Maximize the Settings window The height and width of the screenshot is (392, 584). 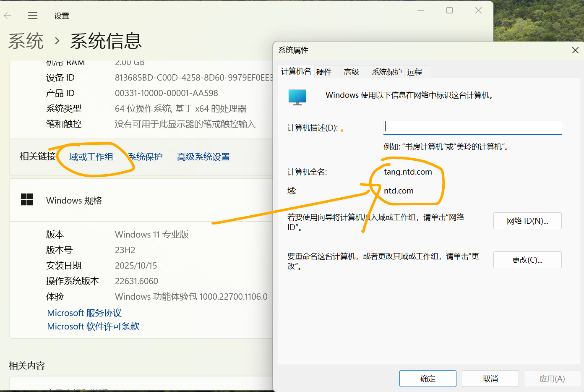tap(449, 10)
